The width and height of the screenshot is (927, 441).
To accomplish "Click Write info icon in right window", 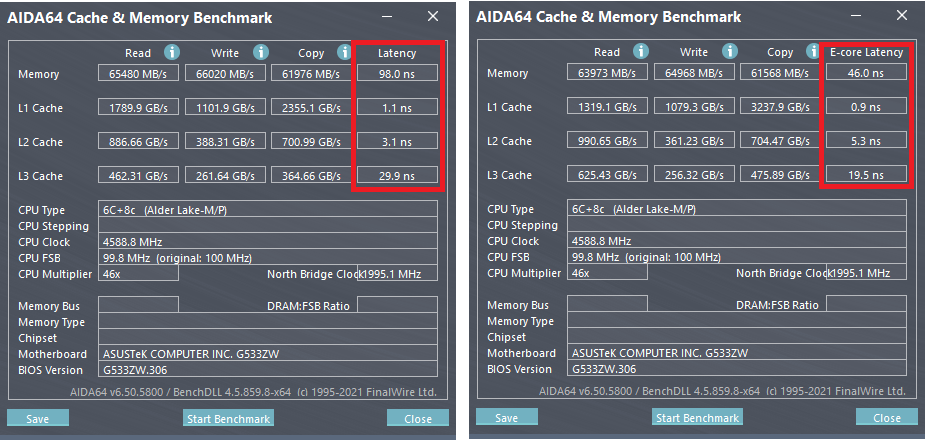I will 730,51.
